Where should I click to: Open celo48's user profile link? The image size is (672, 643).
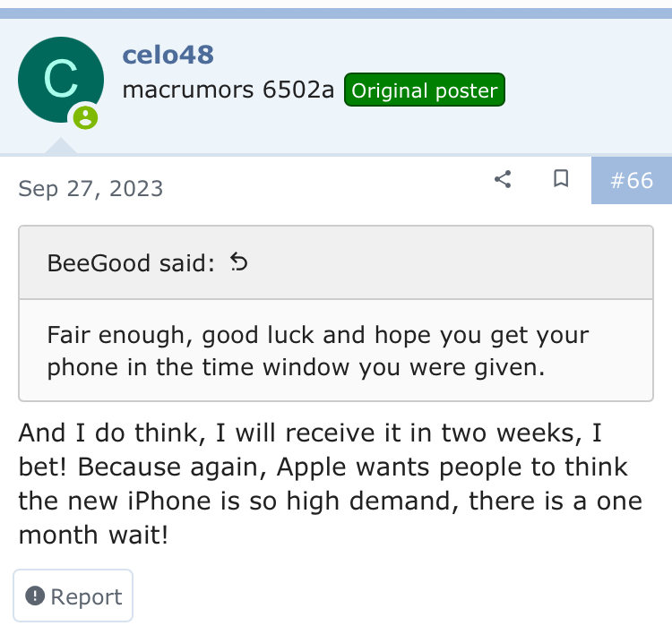tap(168, 55)
